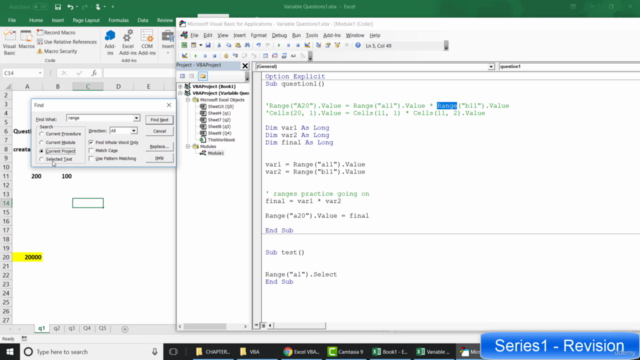The height and width of the screenshot is (360, 640).
Task: Open the question1 procedure dropdown
Action: click(569, 67)
